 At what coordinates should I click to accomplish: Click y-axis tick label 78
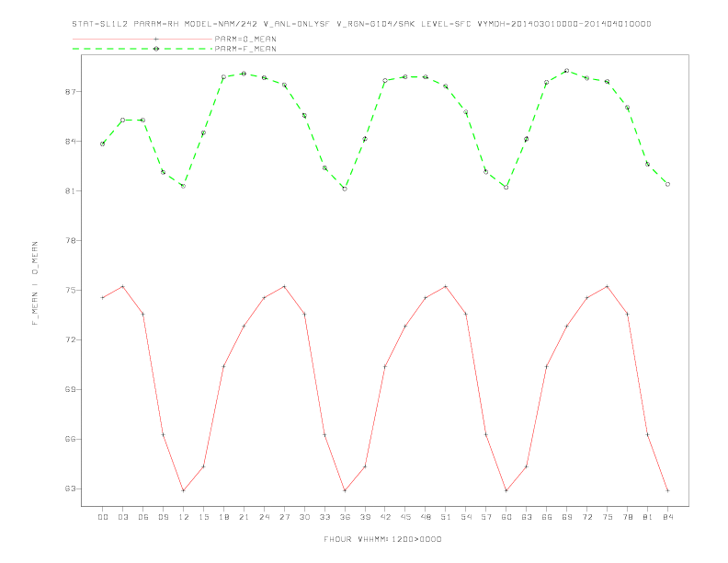coord(70,241)
